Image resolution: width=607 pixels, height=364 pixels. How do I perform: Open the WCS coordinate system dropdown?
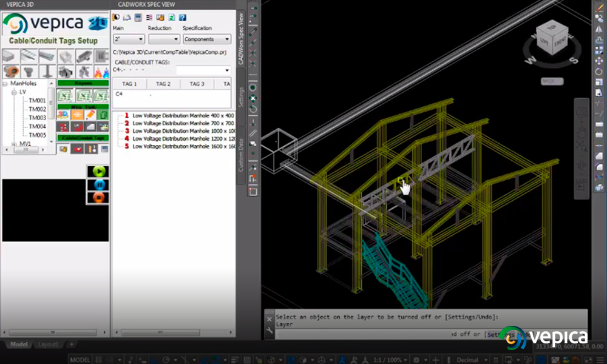(x=552, y=81)
